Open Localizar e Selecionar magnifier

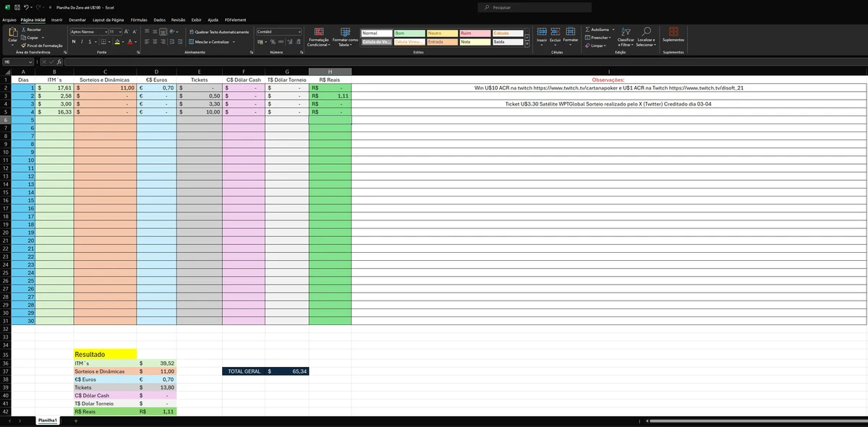646,32
